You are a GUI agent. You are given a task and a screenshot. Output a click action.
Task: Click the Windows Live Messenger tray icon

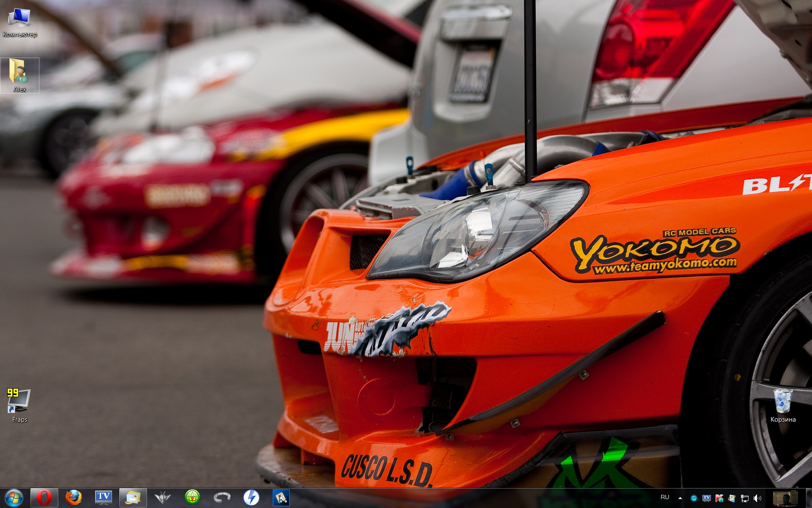pos(732,498)
